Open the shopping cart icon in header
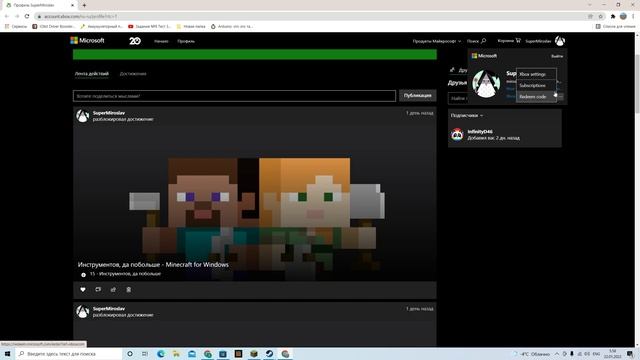 (x=518, y=40)
